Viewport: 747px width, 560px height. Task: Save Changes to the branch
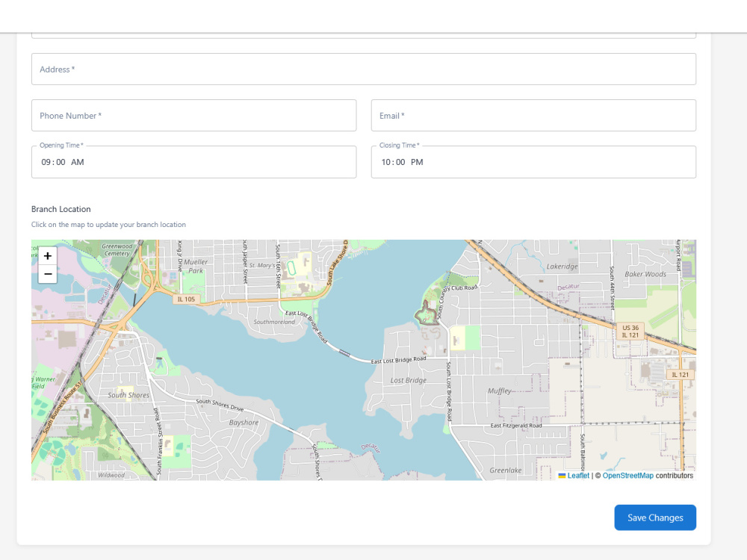tap(655, 517)
